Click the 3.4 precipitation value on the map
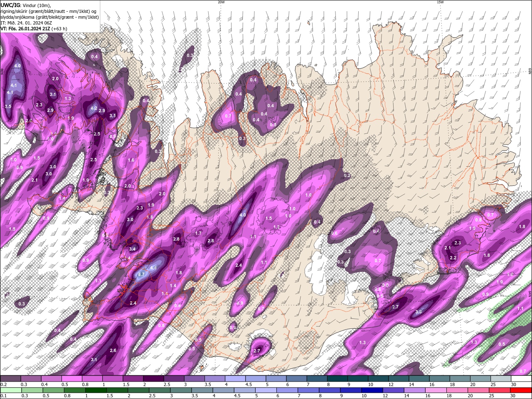The height and width of the screenshot is (399, 532). 133,249
